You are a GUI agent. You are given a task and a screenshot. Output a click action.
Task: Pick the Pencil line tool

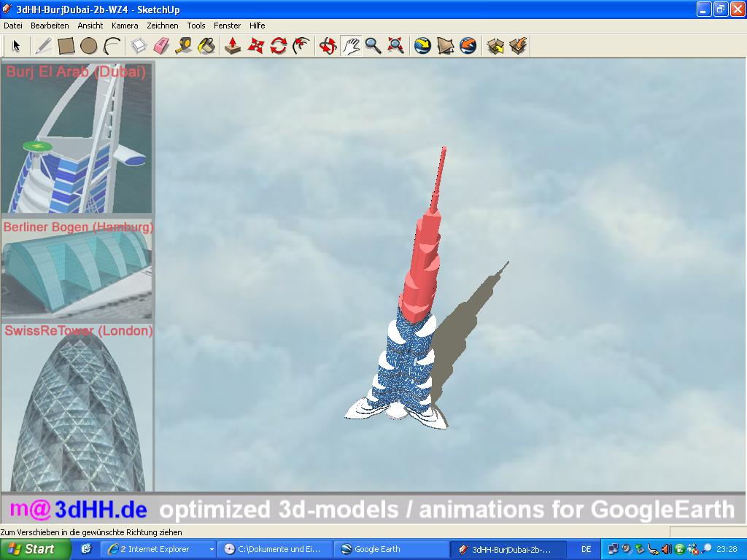pos(43,46)
